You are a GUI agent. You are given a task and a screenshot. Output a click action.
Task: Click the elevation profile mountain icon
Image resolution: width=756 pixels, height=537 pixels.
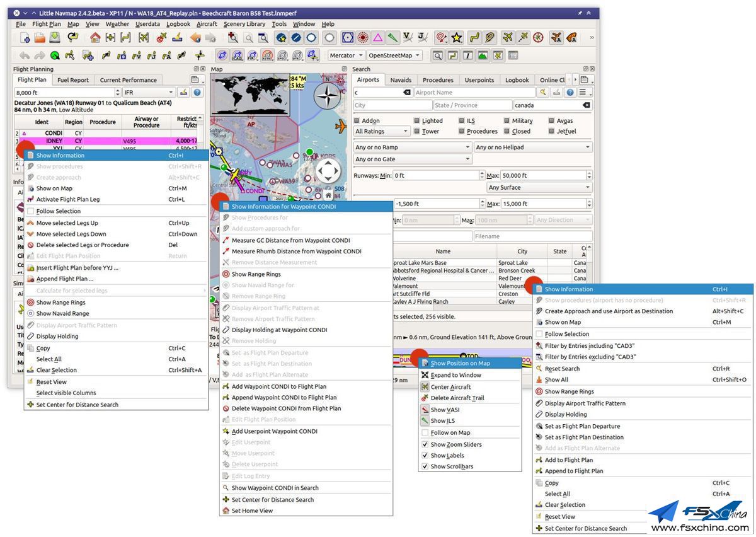[483, 55]
